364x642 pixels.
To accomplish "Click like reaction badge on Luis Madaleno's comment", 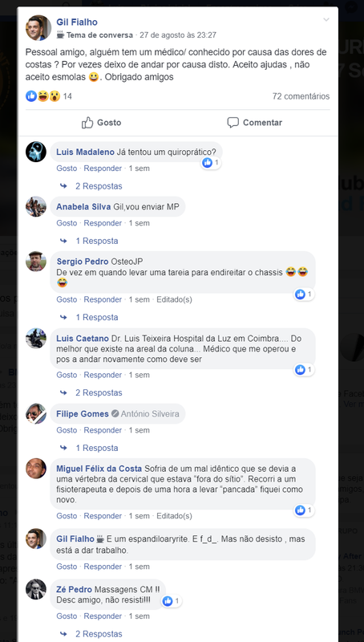I will click(x=211, y=163).
